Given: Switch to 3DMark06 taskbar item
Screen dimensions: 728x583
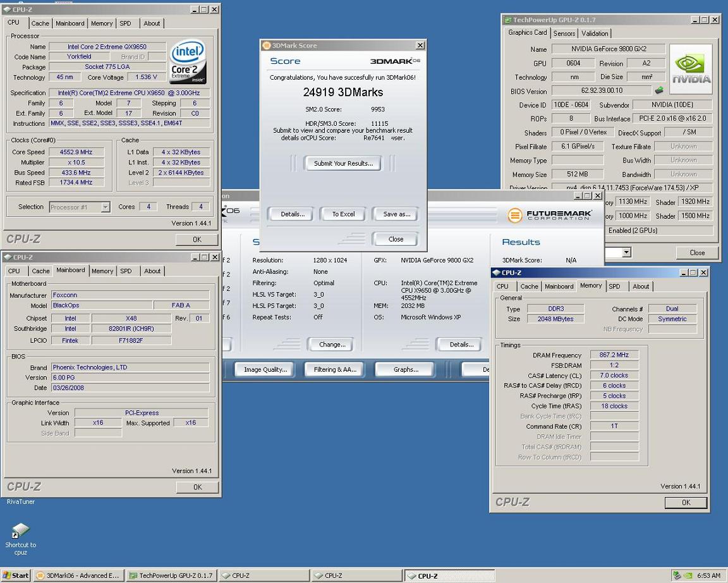Looking at the screenshot, I should (79, 575).
